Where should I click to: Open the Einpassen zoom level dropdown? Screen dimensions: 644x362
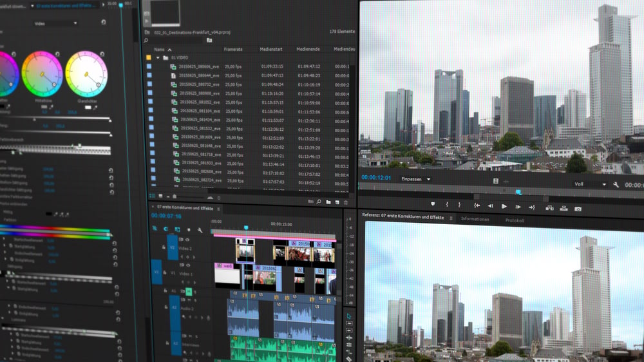(415, 179)
